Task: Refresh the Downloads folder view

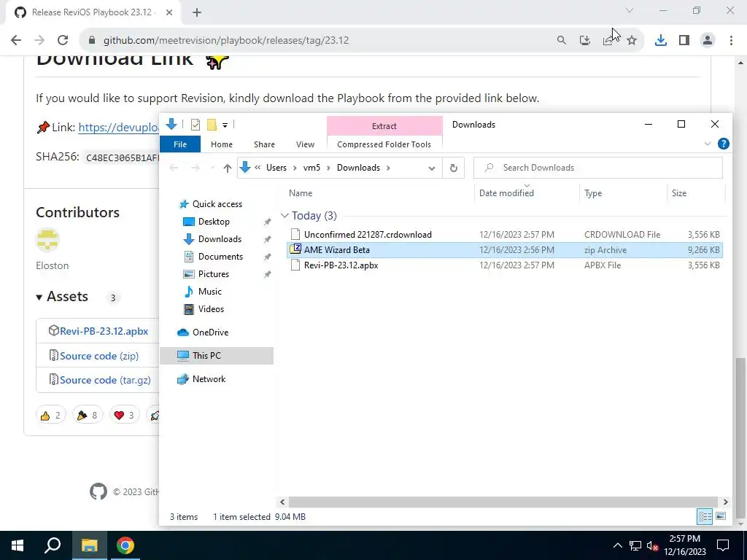Action: tap(454, 168)
